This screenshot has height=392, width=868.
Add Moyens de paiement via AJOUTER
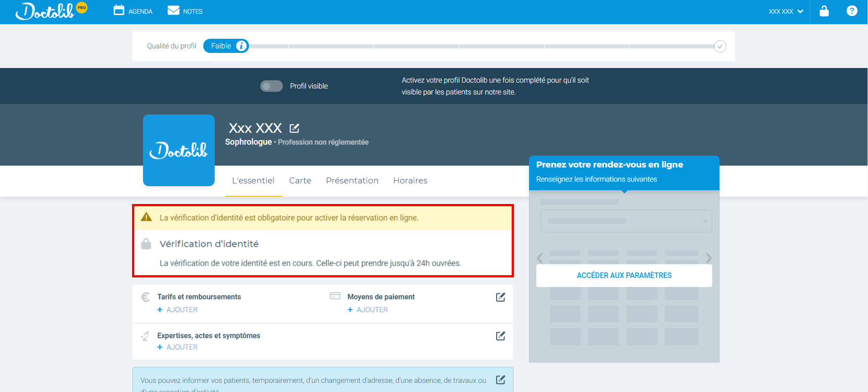tap(368, 310)
